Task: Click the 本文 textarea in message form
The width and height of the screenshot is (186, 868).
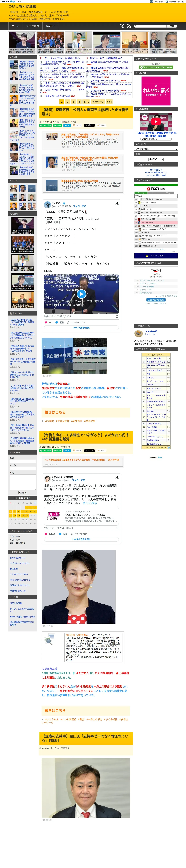Action: 23,482
